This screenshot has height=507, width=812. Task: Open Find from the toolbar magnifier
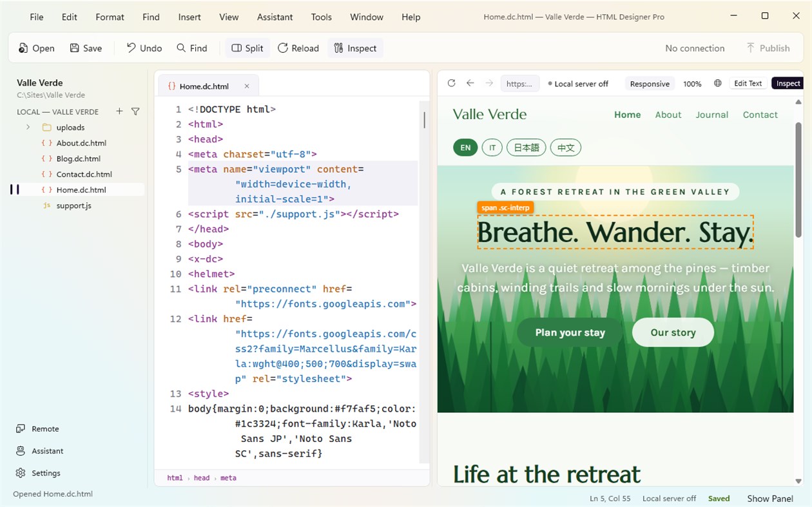click(x=192, y=48)
